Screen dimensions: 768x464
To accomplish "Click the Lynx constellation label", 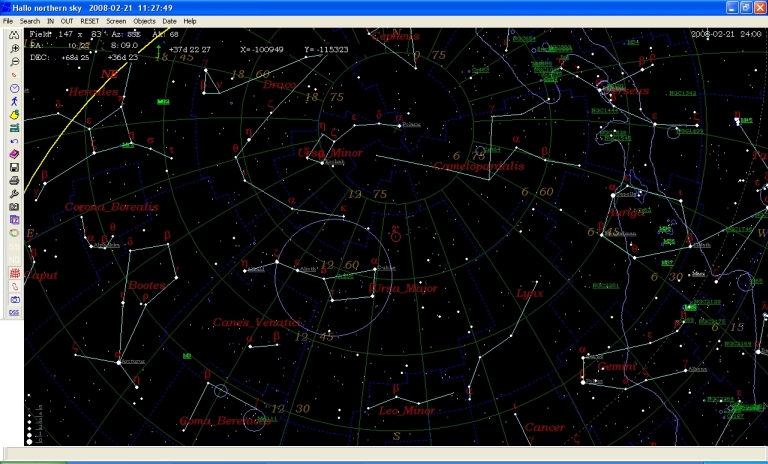I will (x=529, y=293).
